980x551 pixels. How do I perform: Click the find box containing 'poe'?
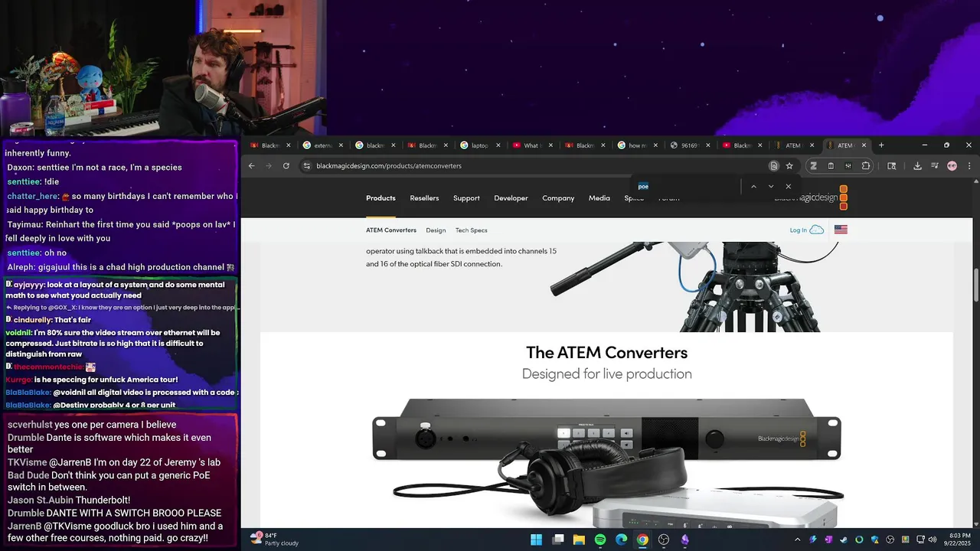coord(685,187)
